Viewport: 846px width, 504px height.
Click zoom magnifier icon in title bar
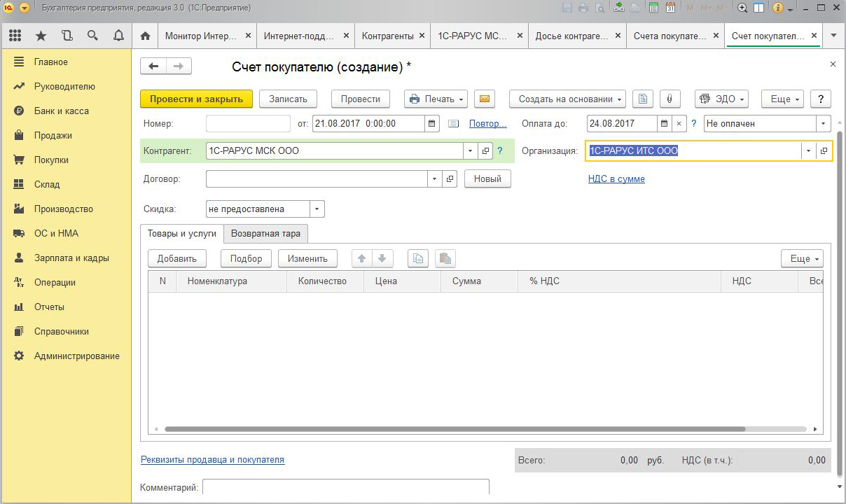click(x=743, y=8)
